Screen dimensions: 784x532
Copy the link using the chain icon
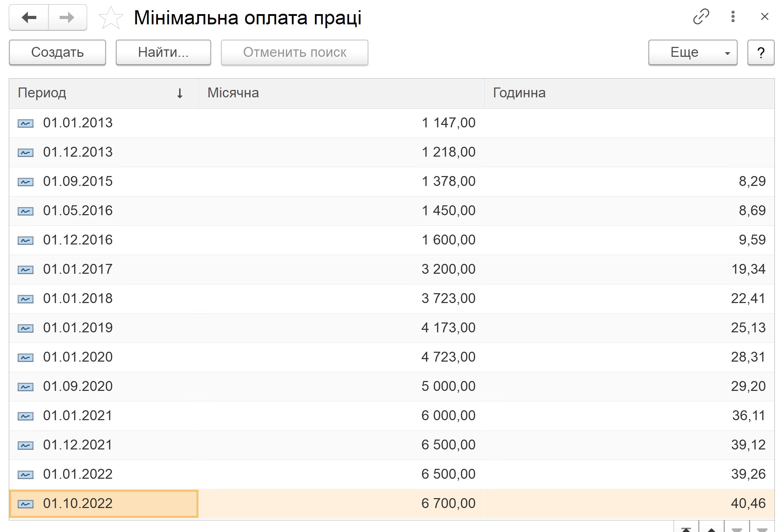[x=701, y=17]
